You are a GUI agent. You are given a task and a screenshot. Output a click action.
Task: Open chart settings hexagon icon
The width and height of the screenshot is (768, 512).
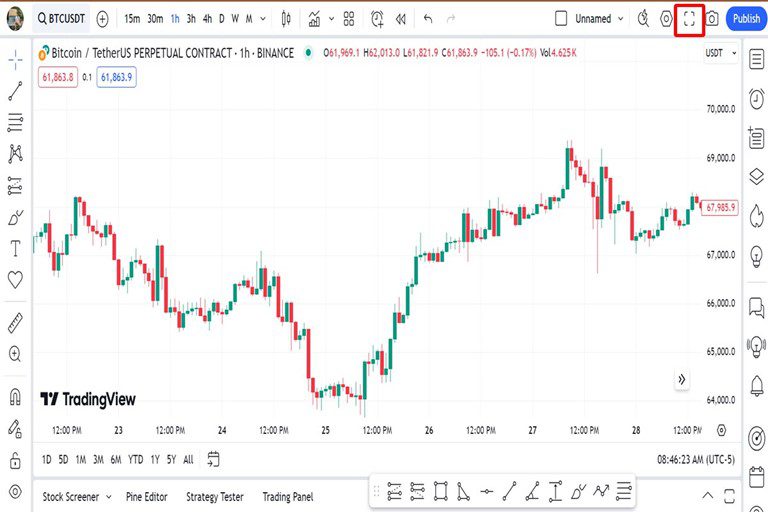point(666,19)
